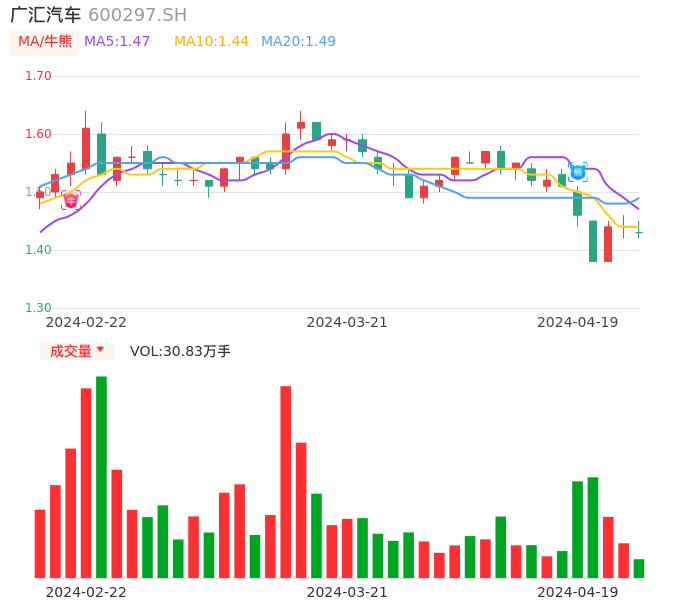The height and width of the screenshot is (606, 686).
Task: Click the VOL:30.83万手 volume readout
Action: [x=180, y=351]
